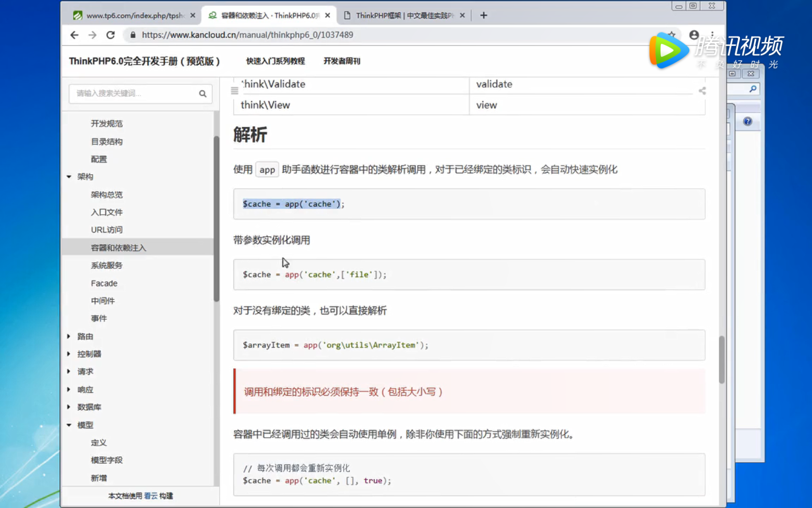Close the ThinkPHP框架 tab
Screen dimensions: 812x508
(x=462, y=15)
